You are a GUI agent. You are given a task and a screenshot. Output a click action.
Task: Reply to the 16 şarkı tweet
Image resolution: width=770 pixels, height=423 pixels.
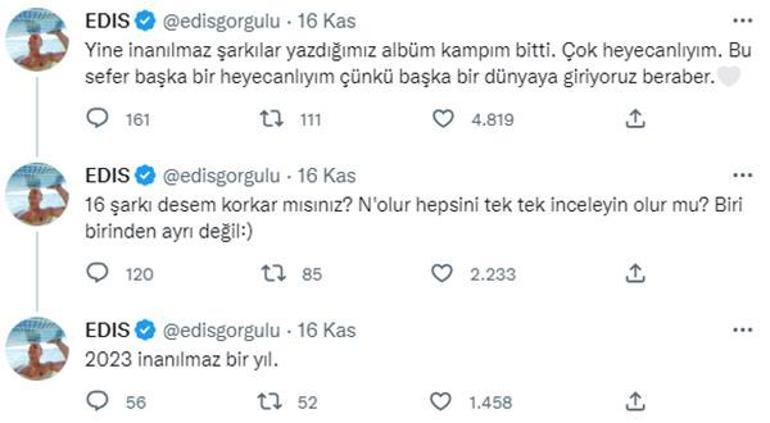pos(97,272)
